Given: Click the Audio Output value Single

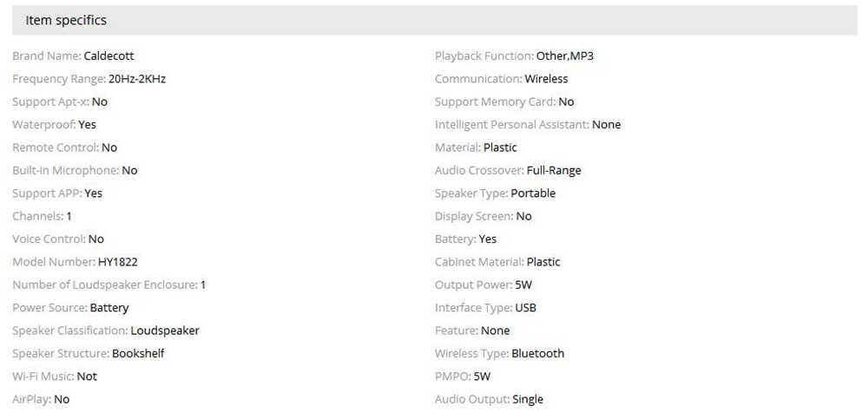Looking at the screenshot, I should [x=528, y=399].
